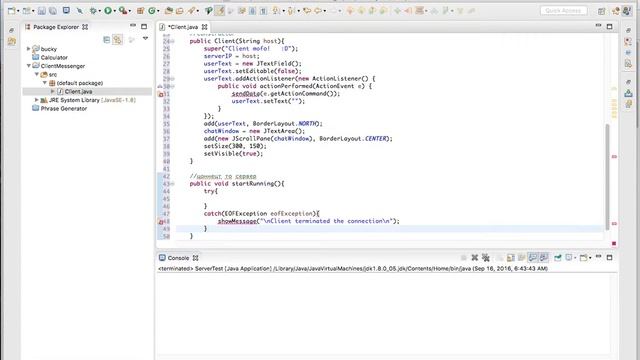
Task: Open the Display Selected Console dropdown
Action: coord(575,258)
